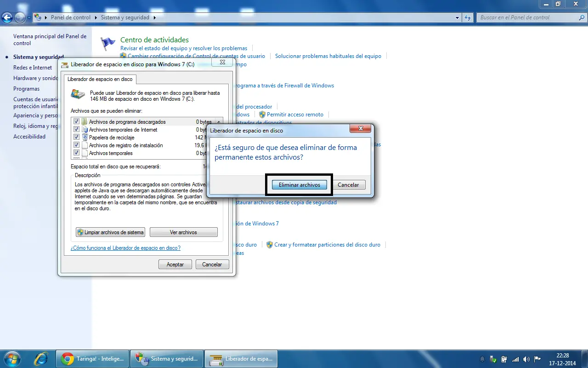588x368 pixels.
Task: Switch to Sistema y seguridad taskbar button
Action: (167, 359)
